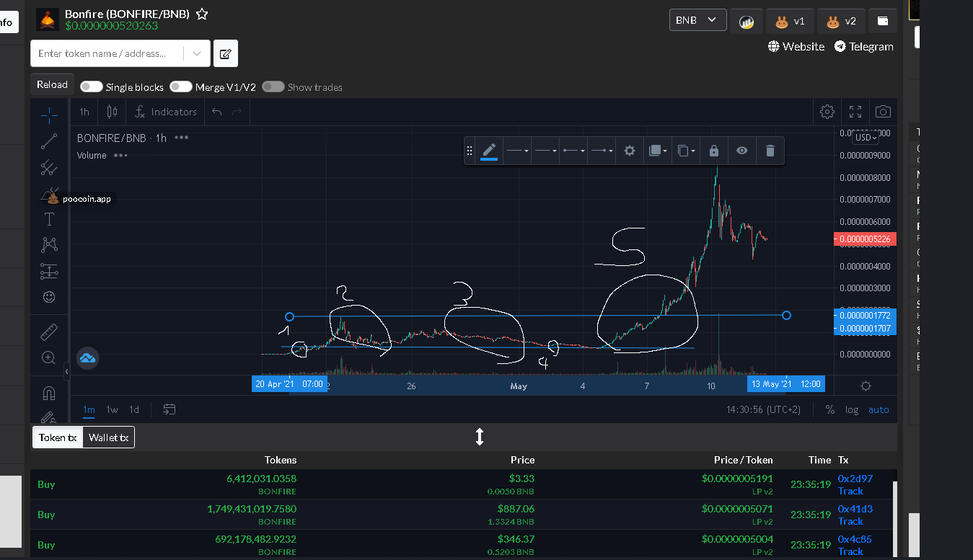973x560 pixels.
Task: Expand the token name search dropdown arrow
Action: 197,53
